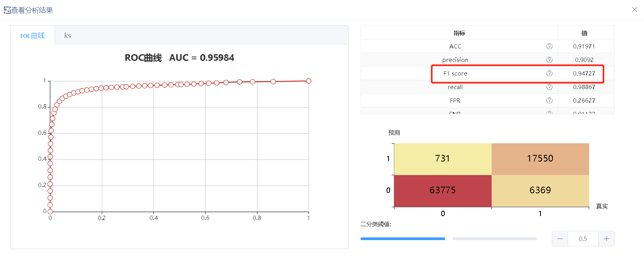Click the 指标 column header
This screenshot has height=256, width=644.
(459, 33)
